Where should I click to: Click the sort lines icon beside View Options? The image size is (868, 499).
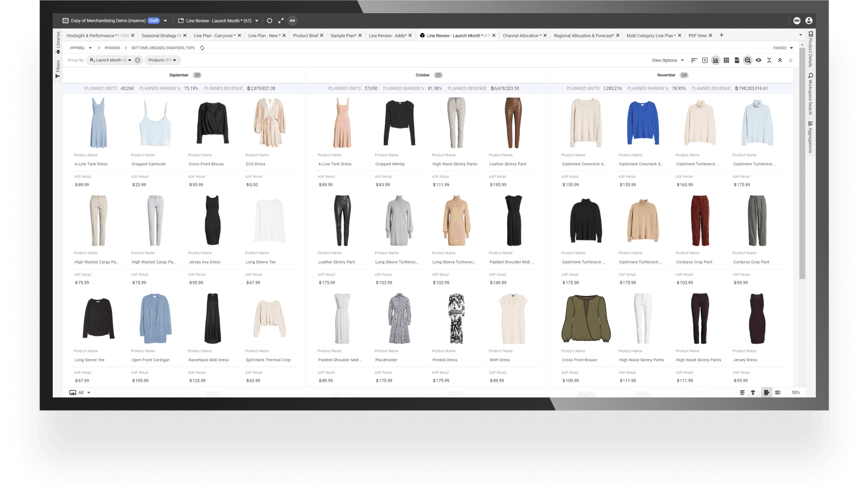point(694,60)
